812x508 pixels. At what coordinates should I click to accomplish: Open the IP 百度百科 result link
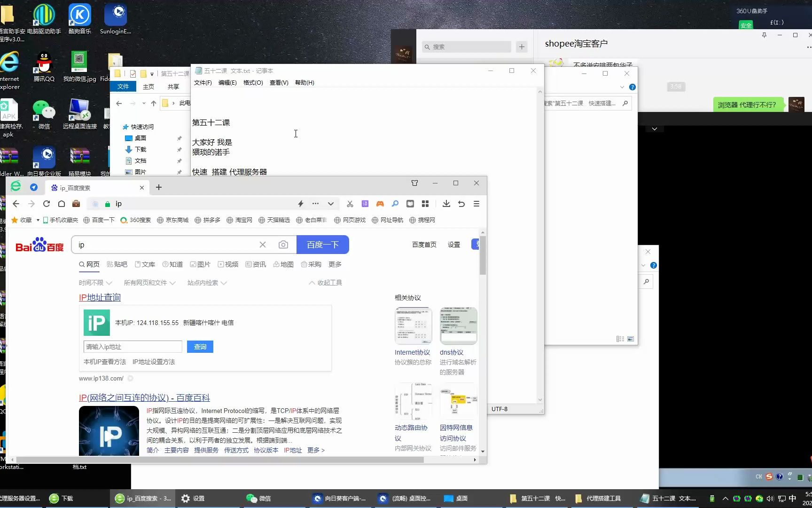click(144, 397)
